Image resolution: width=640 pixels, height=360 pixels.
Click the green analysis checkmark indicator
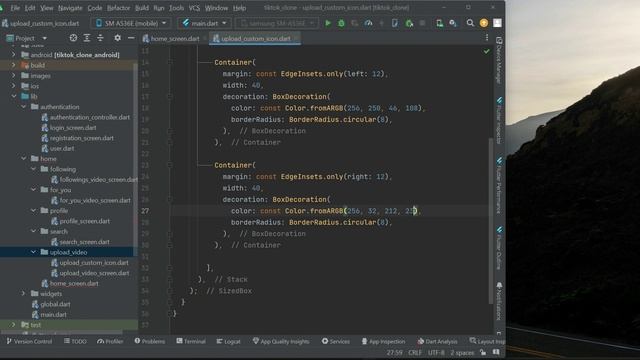[487, 51]
